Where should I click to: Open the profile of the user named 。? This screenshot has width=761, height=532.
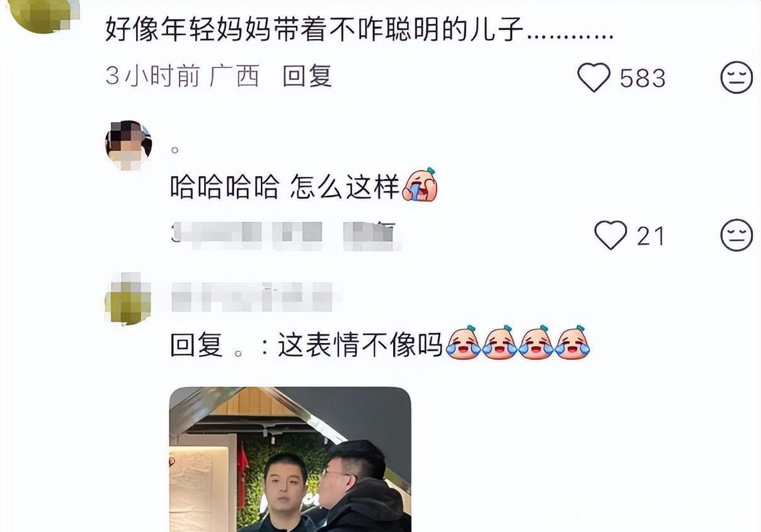[x=175, y=150]
